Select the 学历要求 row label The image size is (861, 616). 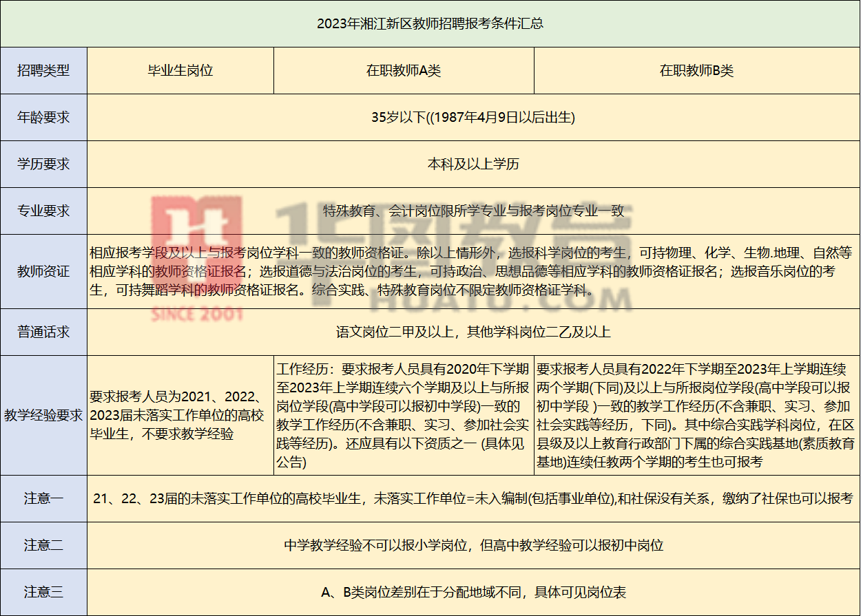[43, 164]
